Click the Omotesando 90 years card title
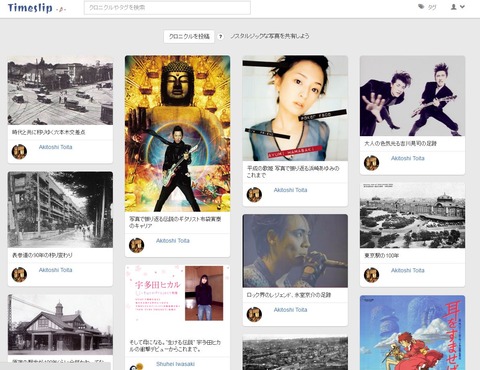This screenshot has height=370, width=480. point(42,255)
